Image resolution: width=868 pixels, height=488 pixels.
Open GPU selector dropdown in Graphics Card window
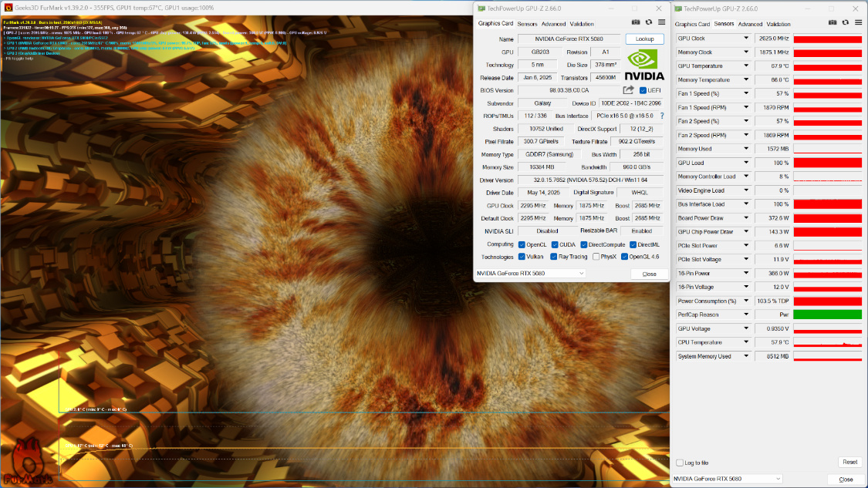click(x=530, y=274)
